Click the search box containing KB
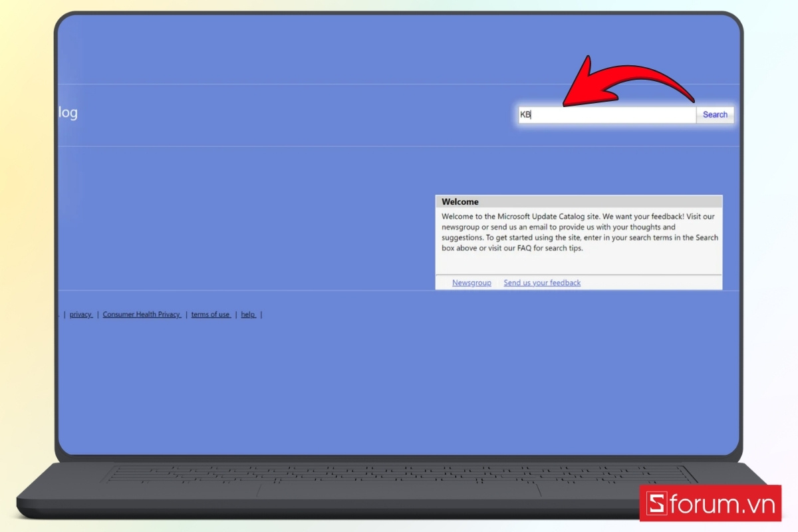 (607, 115)
